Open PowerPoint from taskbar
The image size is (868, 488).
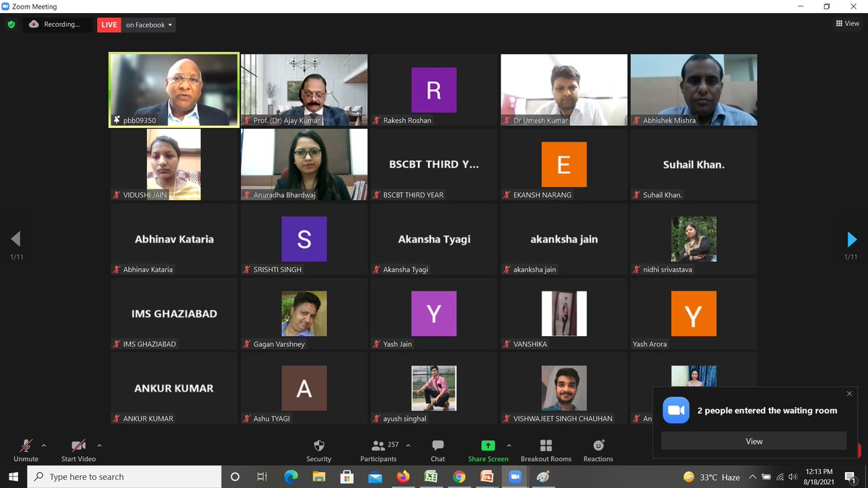point(487,476)
